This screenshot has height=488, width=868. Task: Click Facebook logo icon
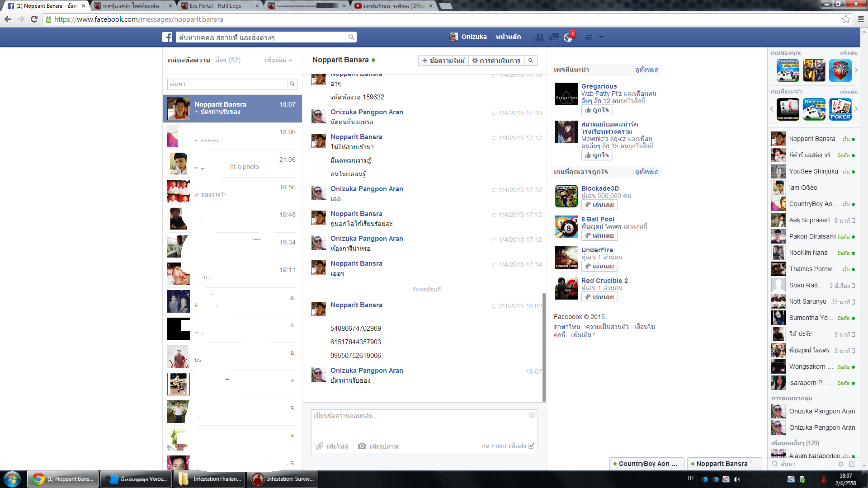[167, 37]
